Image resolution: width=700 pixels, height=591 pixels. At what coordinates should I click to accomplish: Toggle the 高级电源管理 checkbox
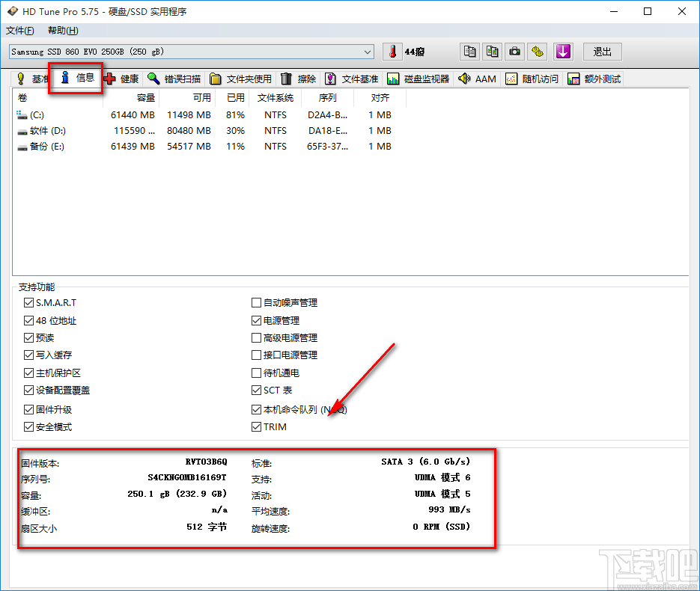click(256, 337)
